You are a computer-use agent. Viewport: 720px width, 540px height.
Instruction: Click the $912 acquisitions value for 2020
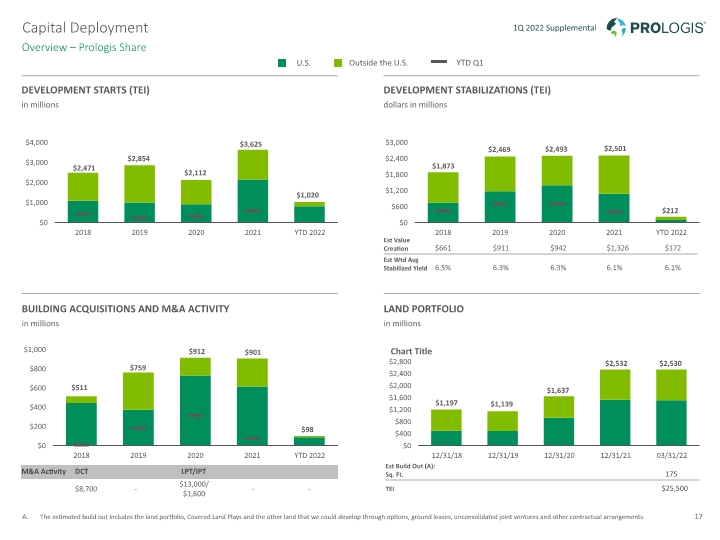point(197,351)
